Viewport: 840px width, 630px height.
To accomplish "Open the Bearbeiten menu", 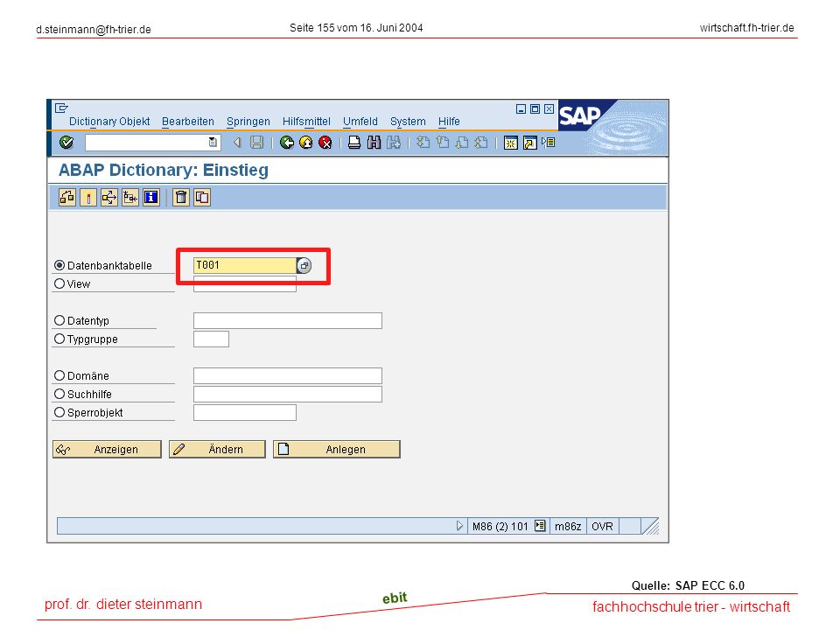I will [x=188, y=122].
